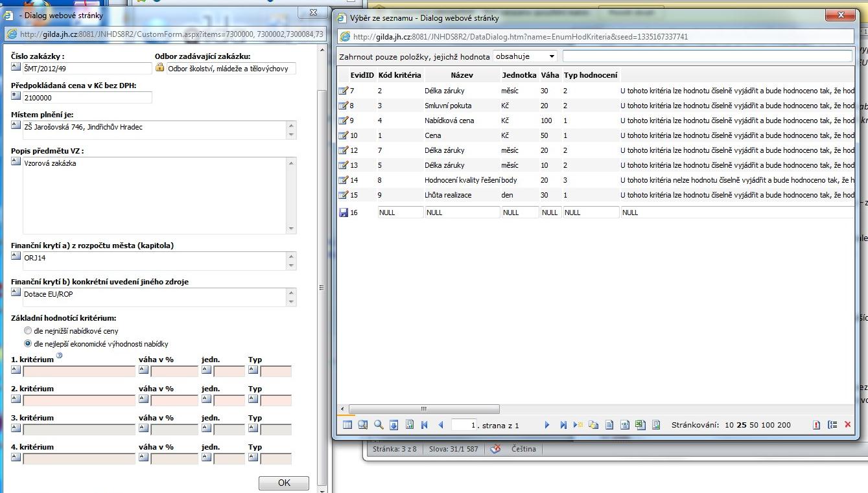Click the scroll down arrow in Místem plnění field
The height and width of the screenshot is (493, 868).
[x=292, y=135]
